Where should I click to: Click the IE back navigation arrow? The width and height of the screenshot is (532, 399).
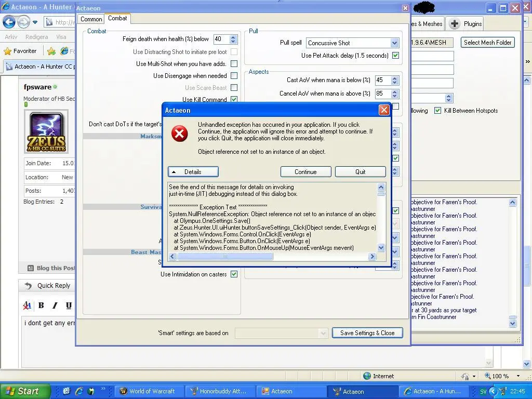click(9, 22)
